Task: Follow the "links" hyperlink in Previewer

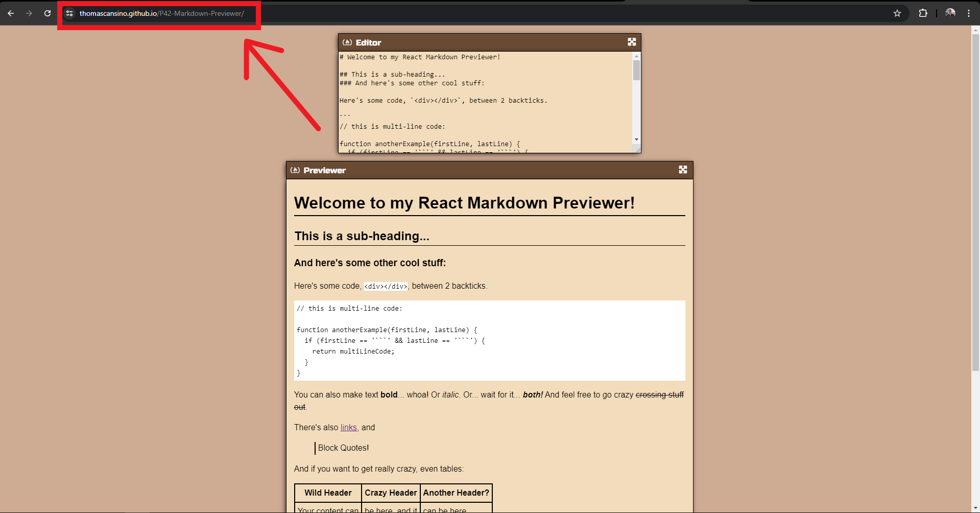Action: 349,428
